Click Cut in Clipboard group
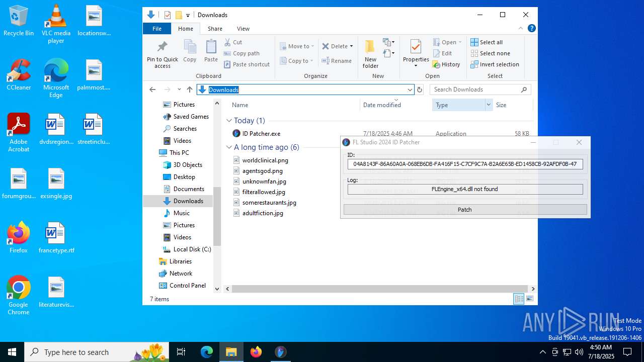 [x=233, y=42]
